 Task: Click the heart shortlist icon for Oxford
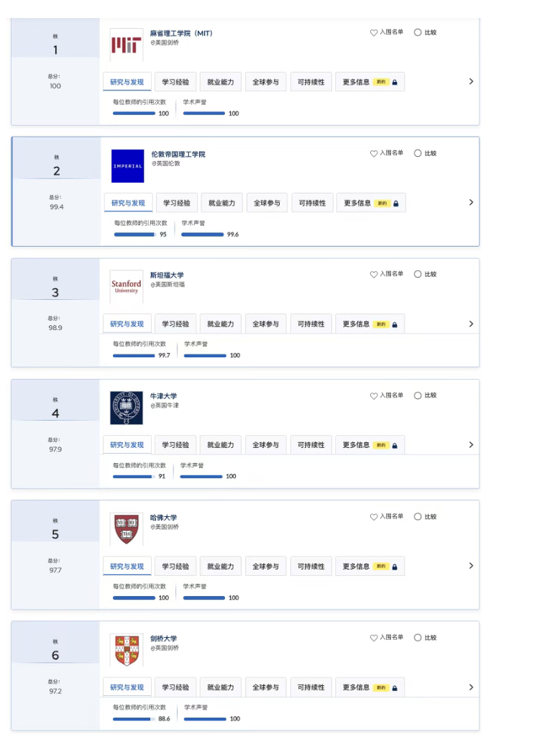(374, 395)
